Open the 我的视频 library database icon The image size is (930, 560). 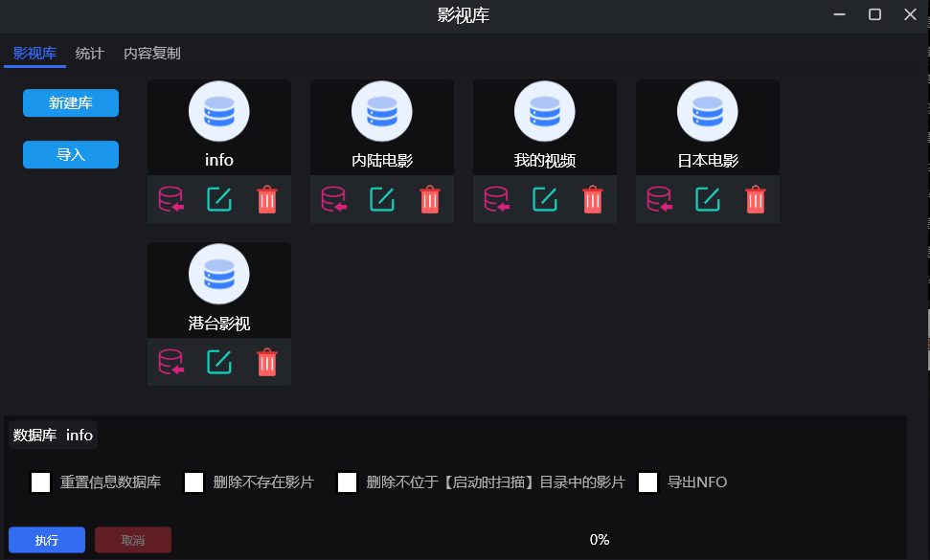pos(544,111)
